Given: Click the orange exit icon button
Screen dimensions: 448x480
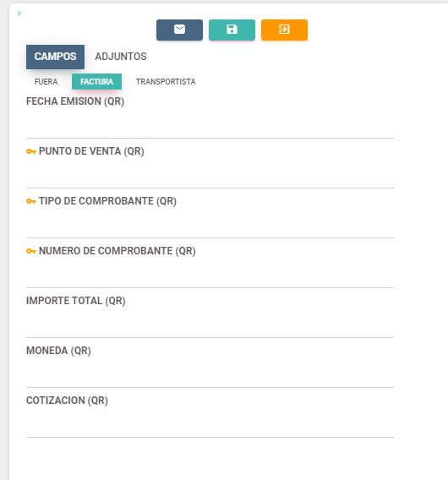Looking at the screenshot, I should (x=284, y=30).
